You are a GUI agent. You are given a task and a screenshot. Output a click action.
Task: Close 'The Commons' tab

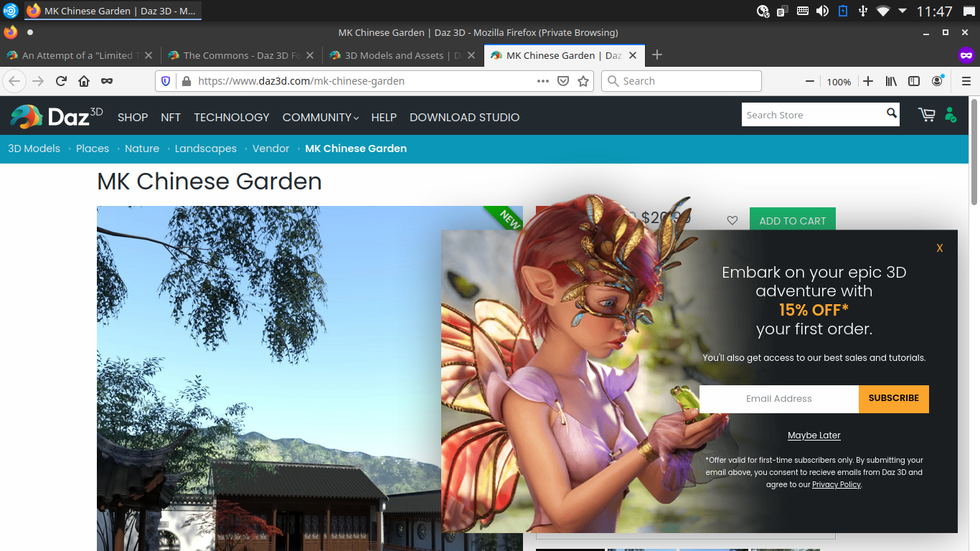(x=310, y=55)
